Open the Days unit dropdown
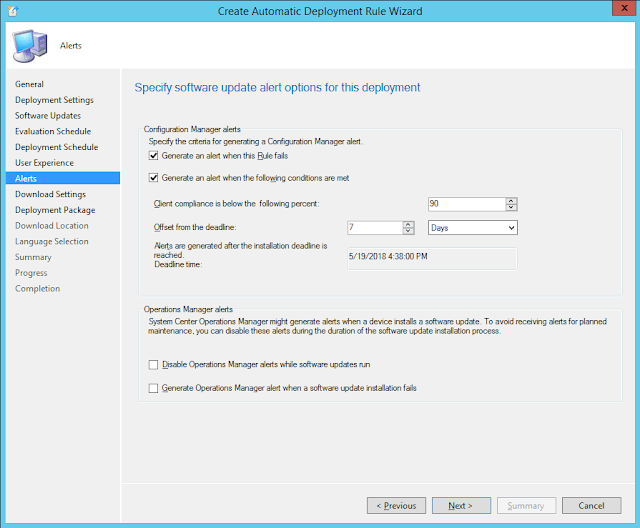Screen dimensions: 640x528 (x=472, y=228)
